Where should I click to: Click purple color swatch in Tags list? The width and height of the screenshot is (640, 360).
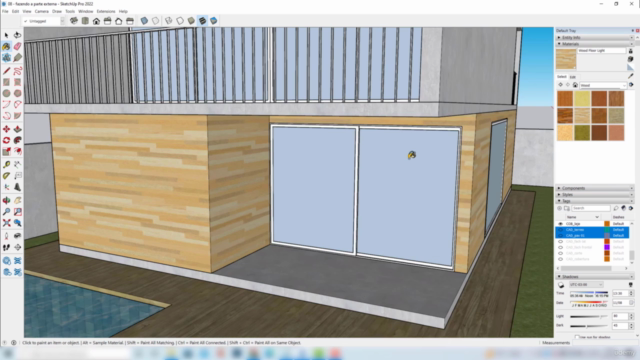click(x=607, y=247)
